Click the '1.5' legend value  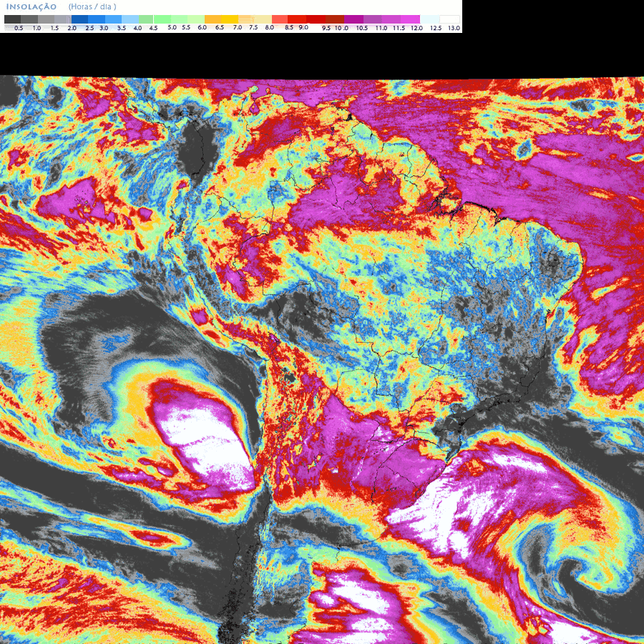click(x=54, y=28)
